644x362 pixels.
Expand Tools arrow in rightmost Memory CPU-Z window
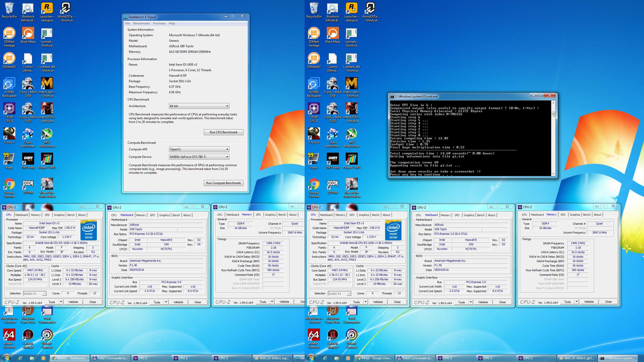(x=577, y=302)
